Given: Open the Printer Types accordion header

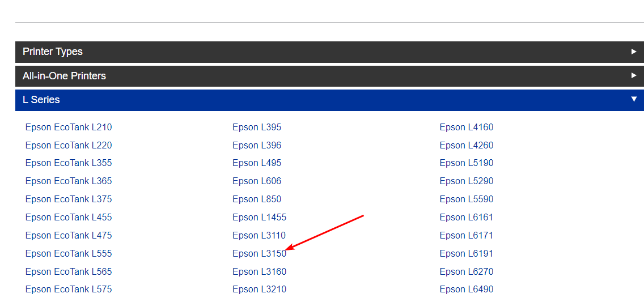Looking at the screenshot, I should tap(329, 52).
